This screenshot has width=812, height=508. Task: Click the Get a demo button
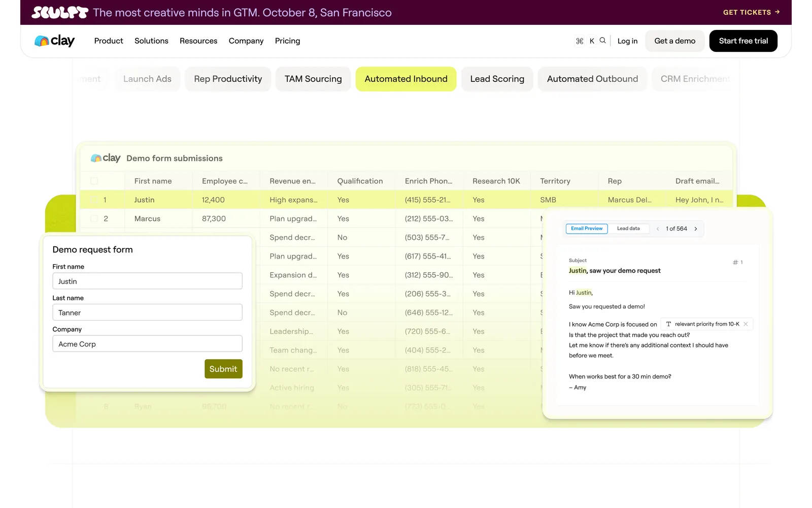point(674,41)
